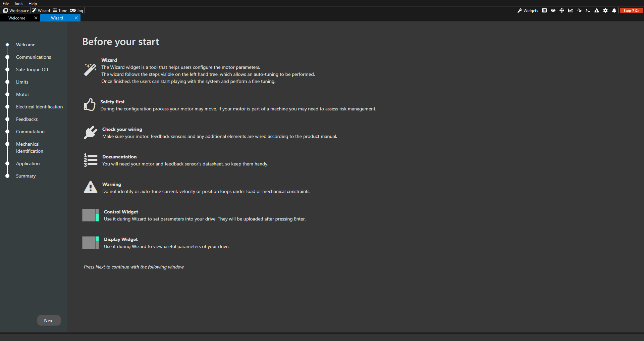Select the Motor step in the wizard tree

[x=22, y=94]
